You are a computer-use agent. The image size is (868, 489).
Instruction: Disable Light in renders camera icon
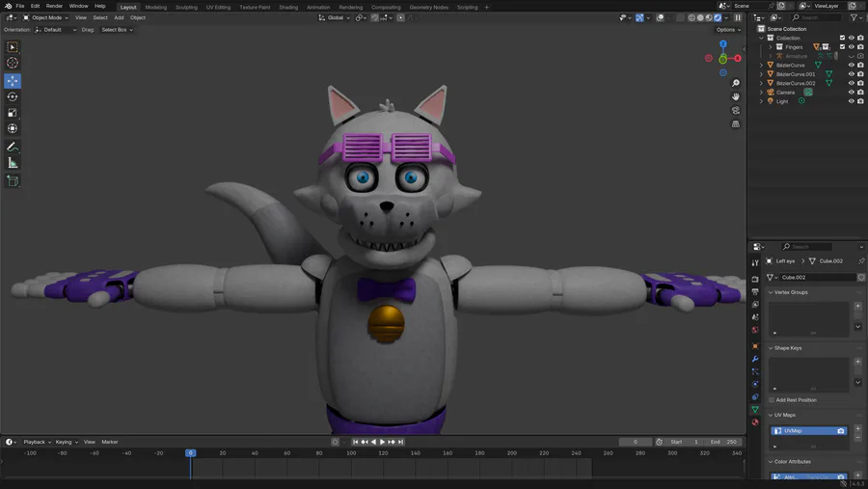pyautogui.click(x=860, y=101)
